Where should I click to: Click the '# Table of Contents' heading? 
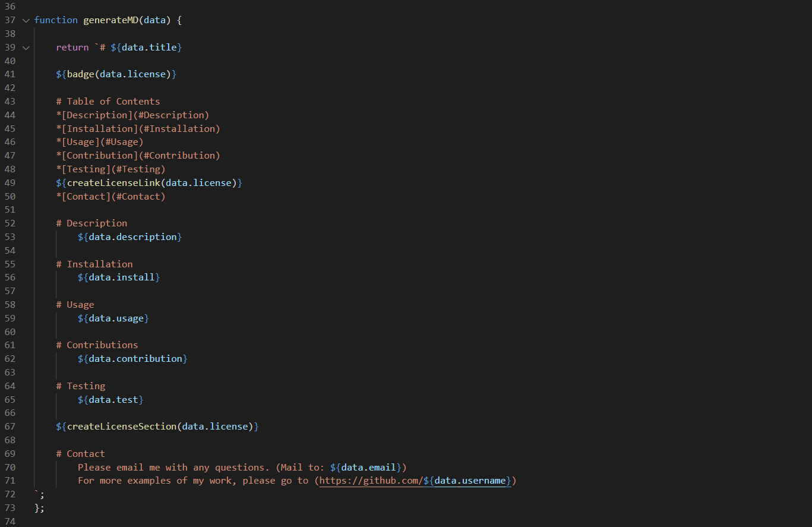108,102
